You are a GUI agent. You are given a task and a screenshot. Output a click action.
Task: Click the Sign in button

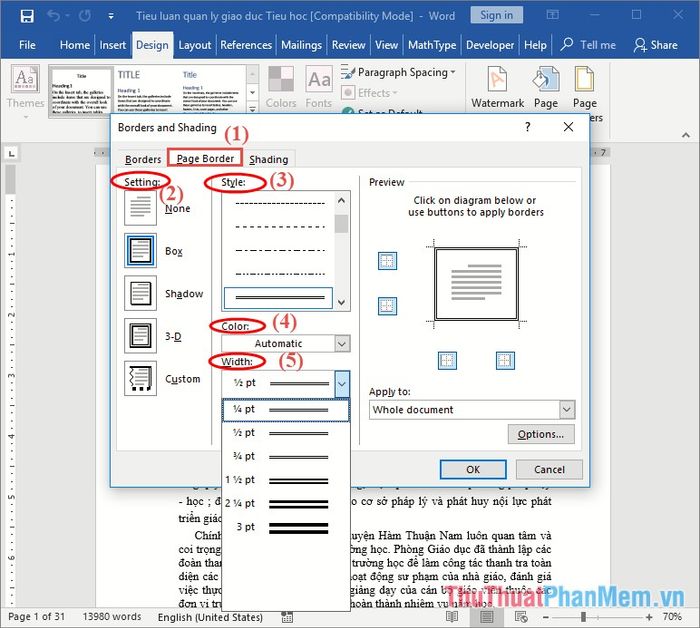click(496, 16)
